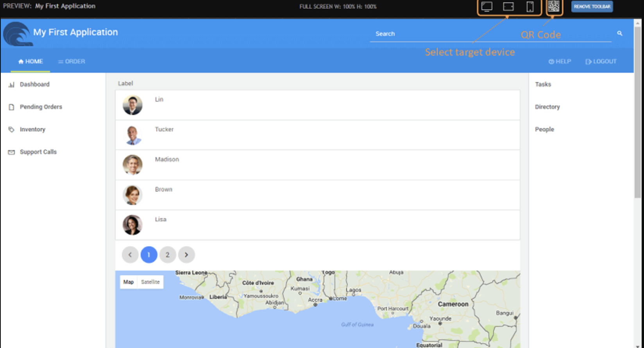This screenshot has height=348, width=644.
Task: Open the QR code icon
Action: (x=553, y=7)
